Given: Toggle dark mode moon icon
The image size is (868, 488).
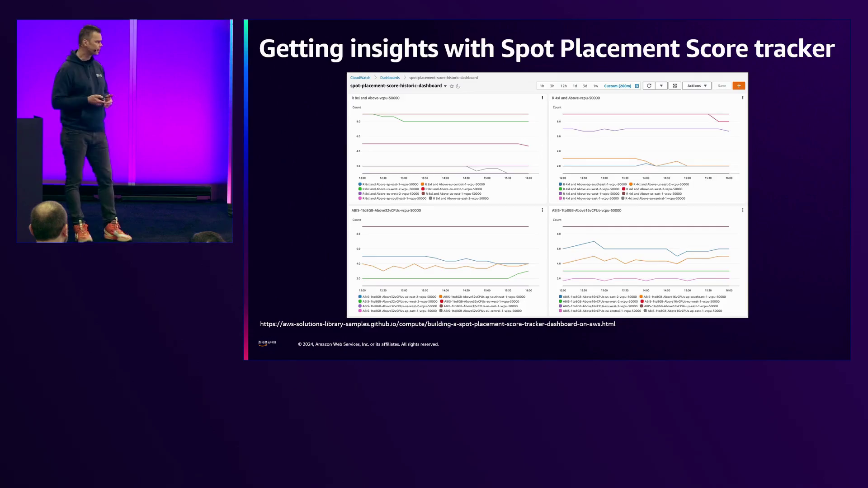Looking at the screenshot, I should (458, 86).
